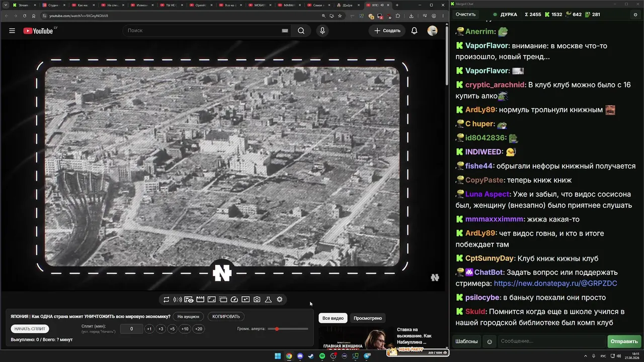
Task: Click username CptSunnyDay in chat
Action: pyautogui.click(x=490, y=258)
